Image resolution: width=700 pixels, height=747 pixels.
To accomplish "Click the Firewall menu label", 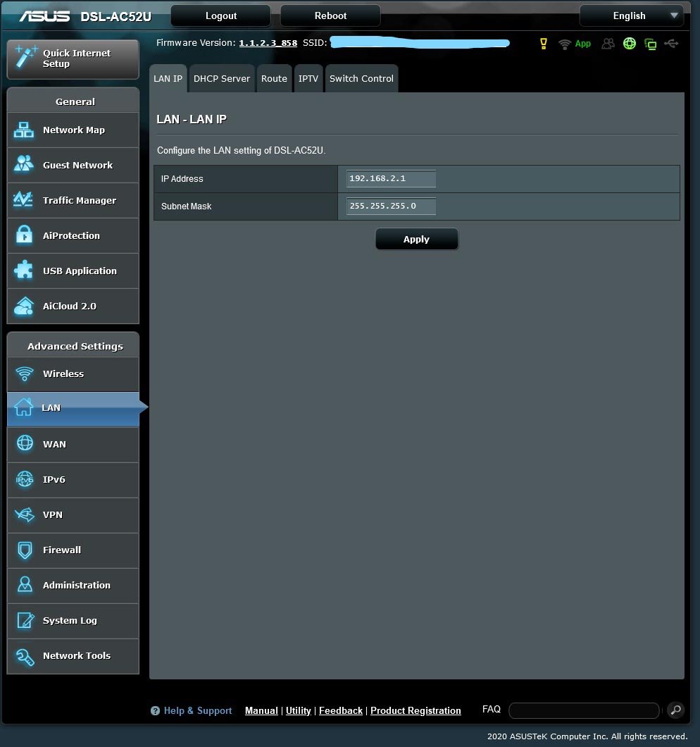I will pos(62,550).
